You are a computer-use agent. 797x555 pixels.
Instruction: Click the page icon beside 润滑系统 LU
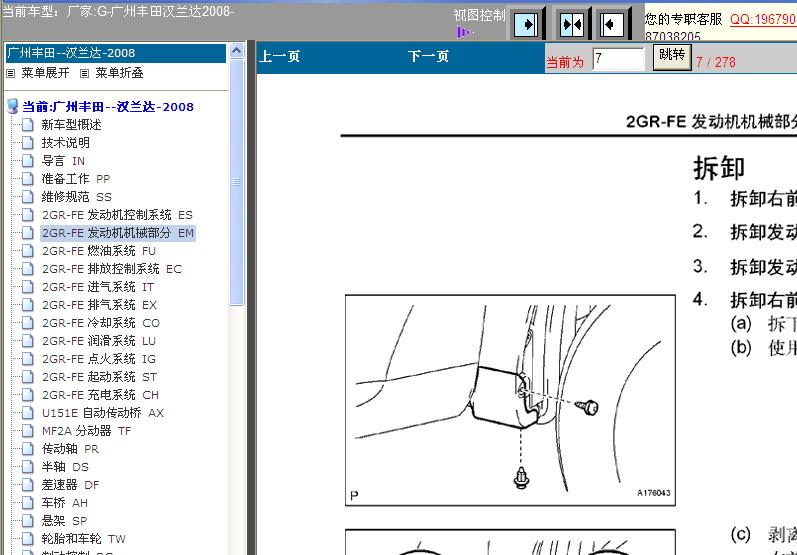28,341
